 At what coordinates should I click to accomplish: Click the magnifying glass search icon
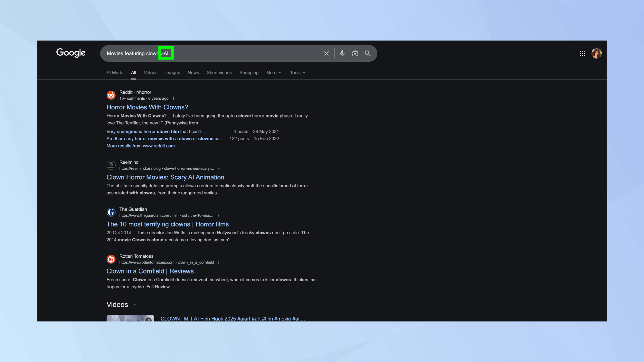367,53
